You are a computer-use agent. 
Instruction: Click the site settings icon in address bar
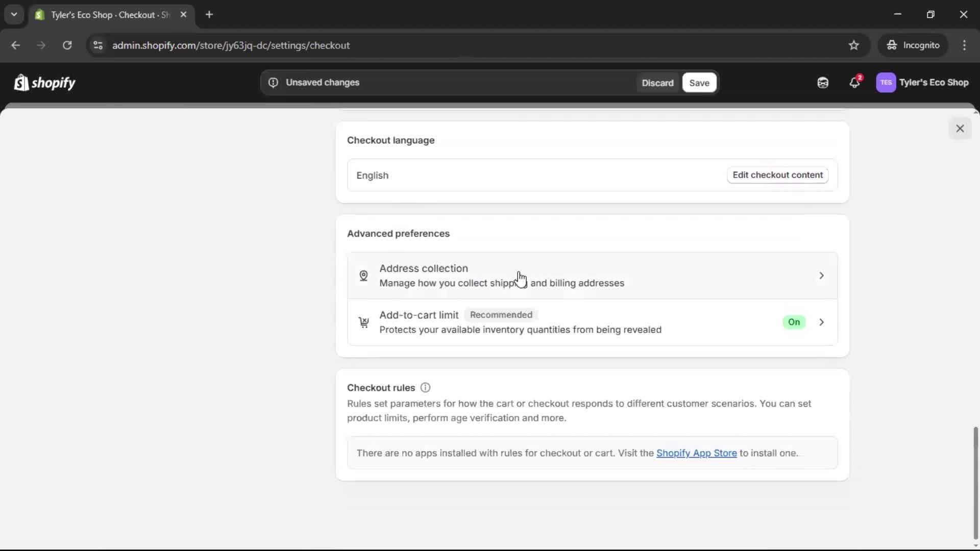point(98,45)
